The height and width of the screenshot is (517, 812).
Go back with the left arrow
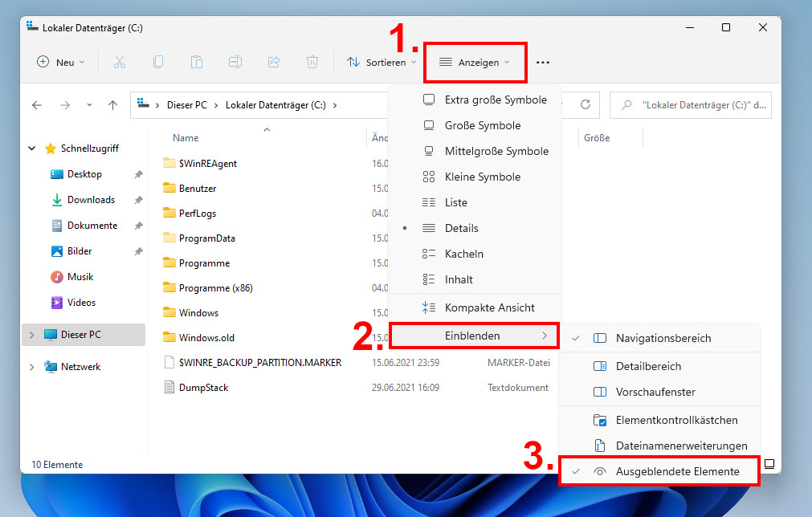click(37, 105)
